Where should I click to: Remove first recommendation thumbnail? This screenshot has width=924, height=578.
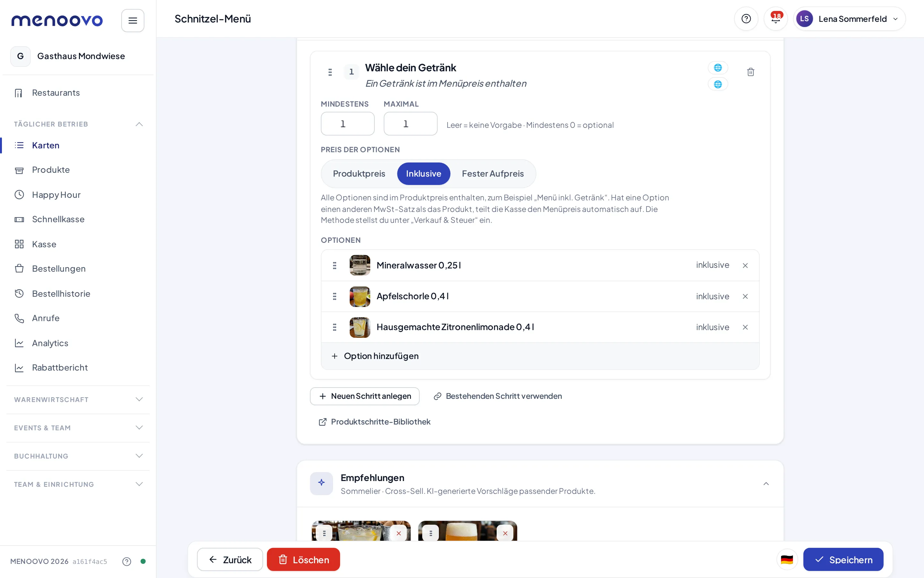(x=398, y=533)
